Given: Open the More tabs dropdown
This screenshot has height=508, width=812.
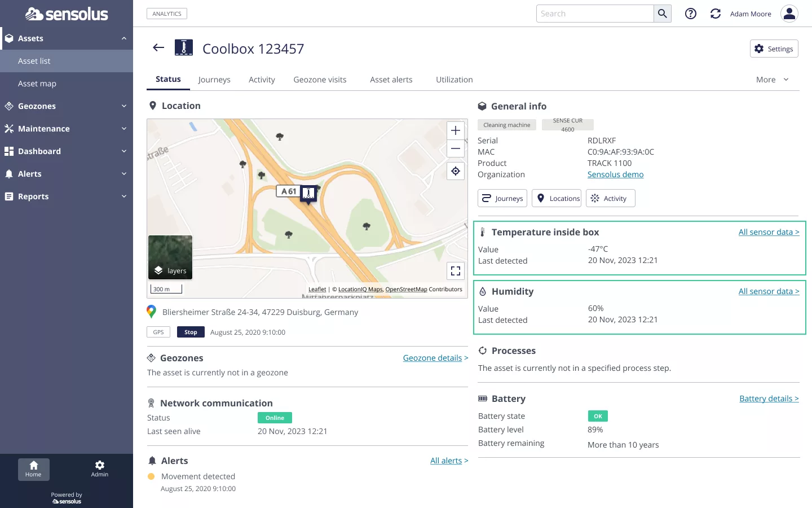Looking at the screenshot, I should tap(772, 80).
